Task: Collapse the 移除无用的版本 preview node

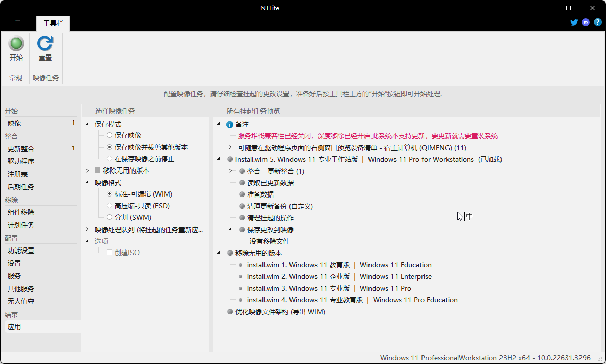Action: [218, 253]
